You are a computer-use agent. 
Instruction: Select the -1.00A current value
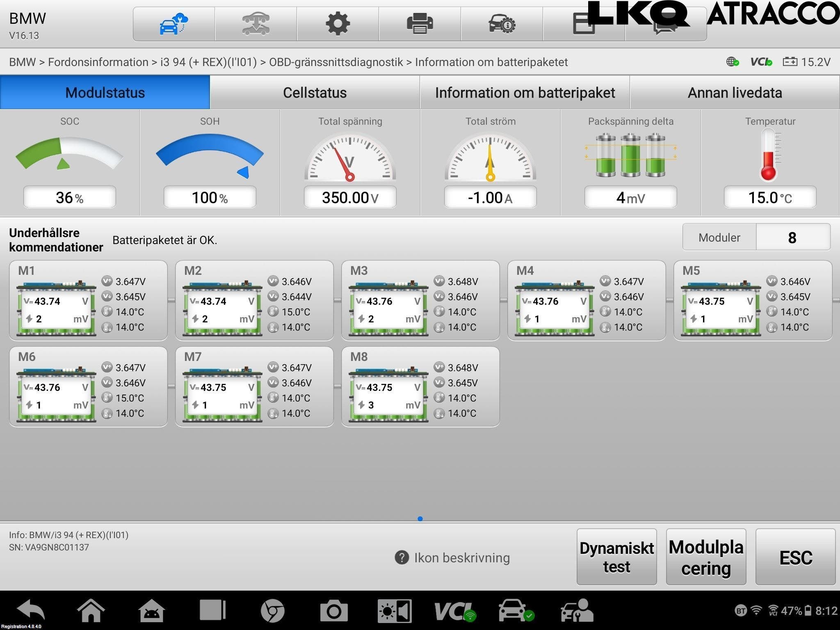490,197
